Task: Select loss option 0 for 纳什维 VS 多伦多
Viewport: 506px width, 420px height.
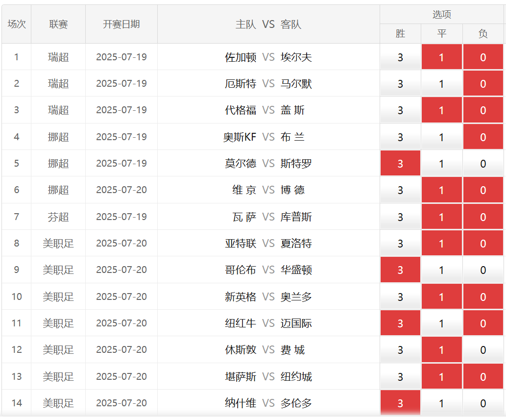Action: 483,402
